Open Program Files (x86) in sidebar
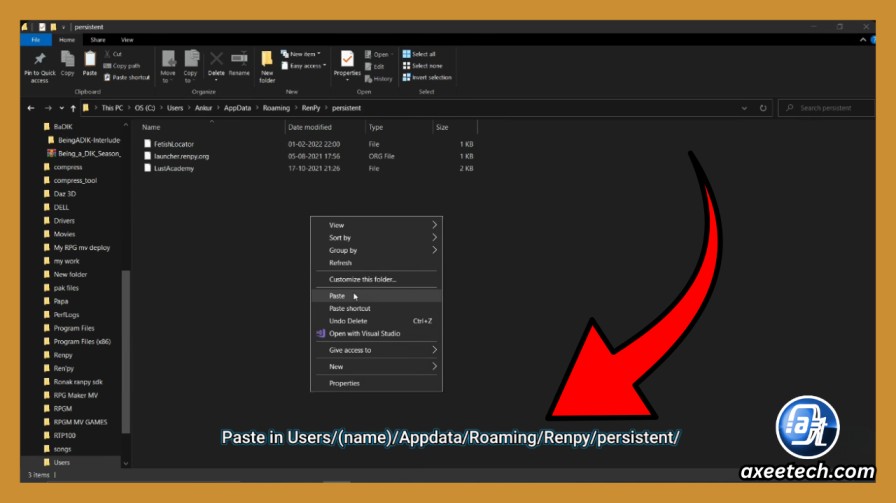Image resolution: width=896 pixels, height=503 pixels. pos(82,342)
